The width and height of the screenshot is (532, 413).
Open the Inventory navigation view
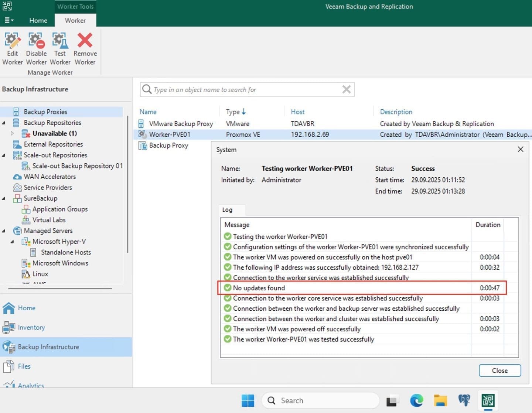pyautogui.click(x=31, y=327)
